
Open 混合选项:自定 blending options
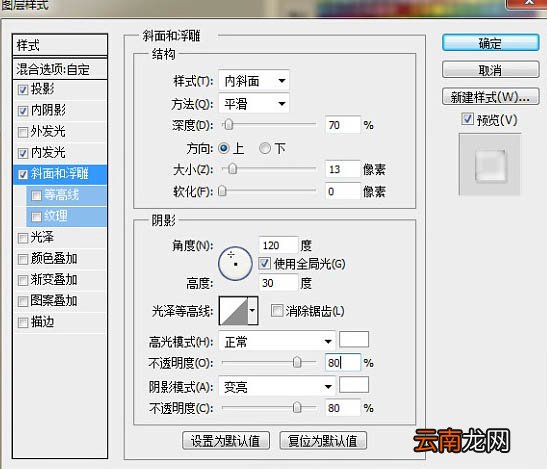pyautogui.click(x=60, y=69)
